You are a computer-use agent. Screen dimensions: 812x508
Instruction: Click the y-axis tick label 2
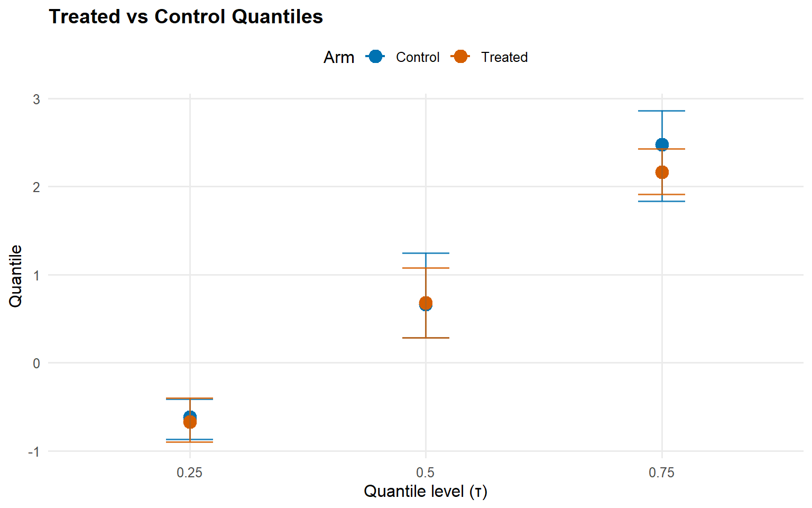pos(36,187)
